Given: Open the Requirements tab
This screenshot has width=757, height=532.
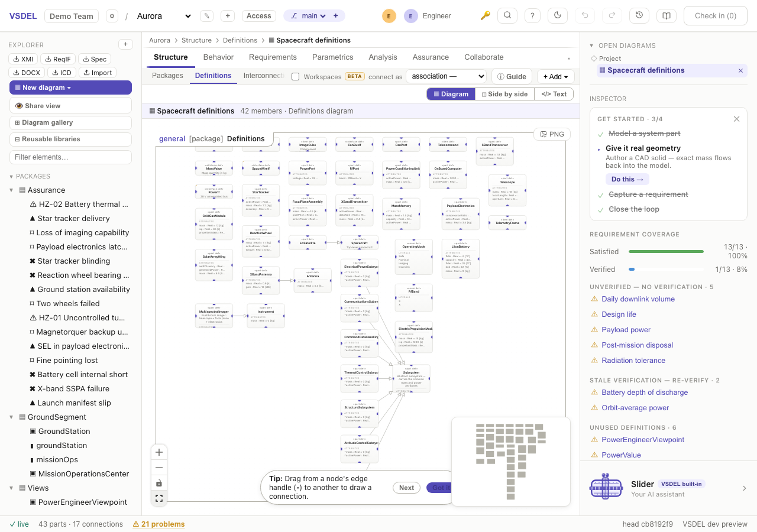Looking at the screenshot, I should (273, 57).
